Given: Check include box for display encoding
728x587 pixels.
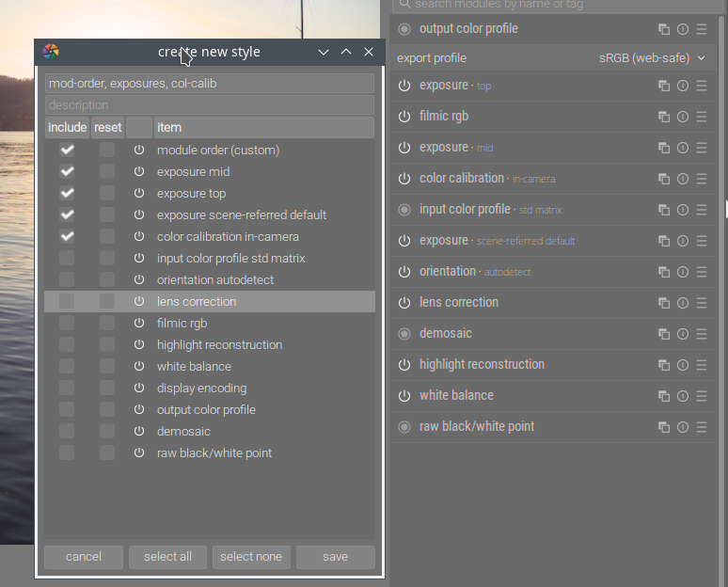Looking at the screenshot, I should (67, 388).
